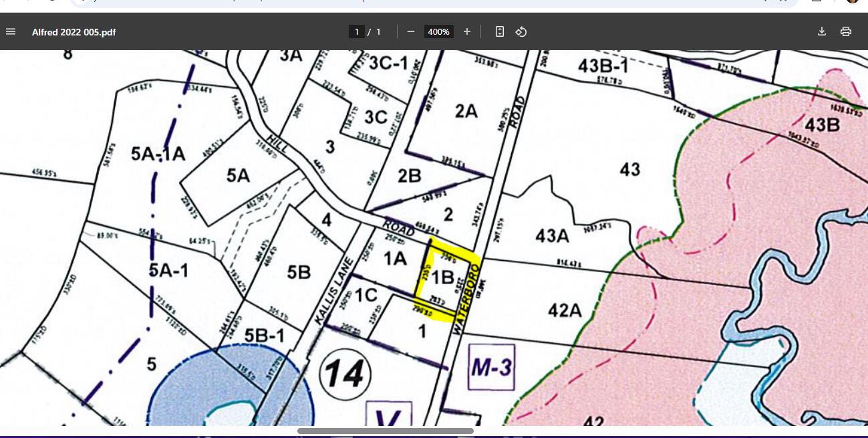Open the PDF sidebar hamburger menu
The width and height of the screenshot is (868, 438).
(11, 31)
